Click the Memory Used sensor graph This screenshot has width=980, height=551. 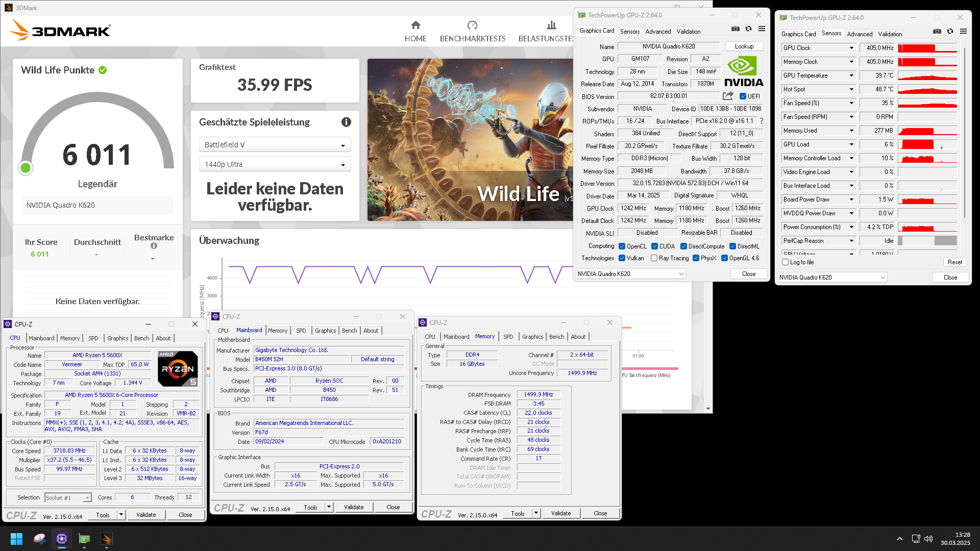(927, 131)
